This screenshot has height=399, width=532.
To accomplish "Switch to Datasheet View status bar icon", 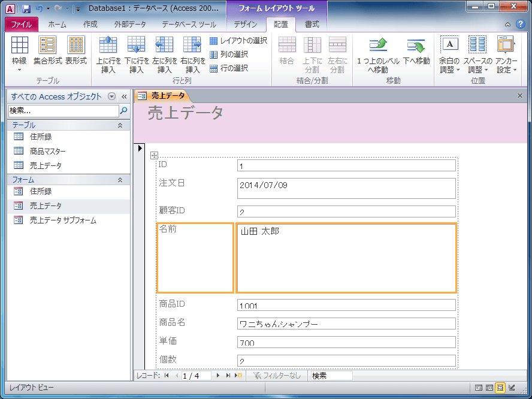I will [x=489, y=388].
